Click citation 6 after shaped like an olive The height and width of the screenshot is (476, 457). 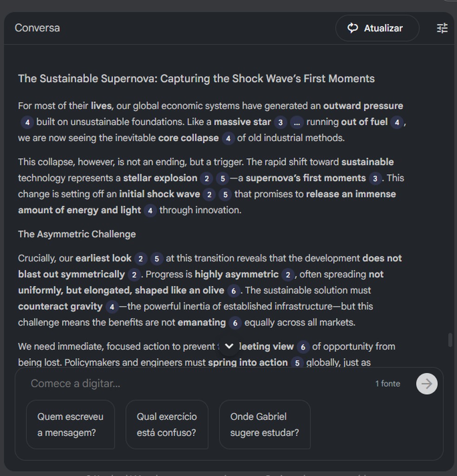[x=234, y=291]
